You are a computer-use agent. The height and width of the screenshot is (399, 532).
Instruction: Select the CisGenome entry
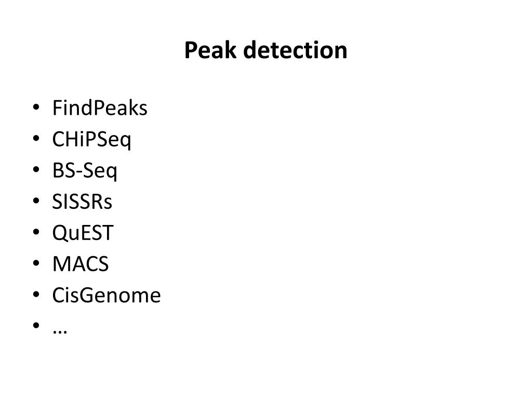107,295
